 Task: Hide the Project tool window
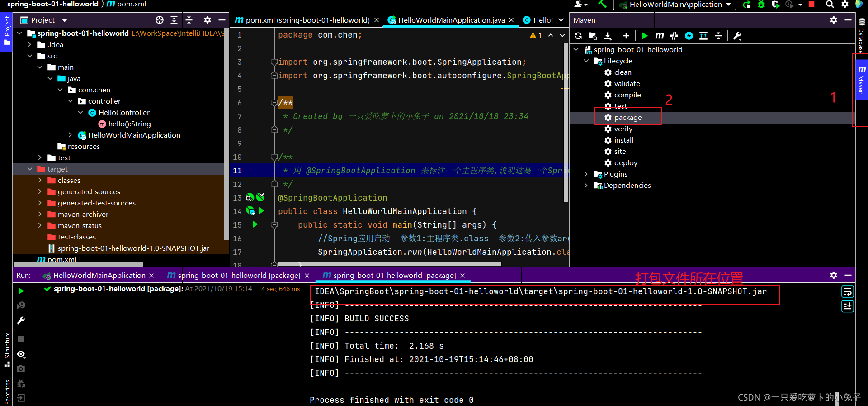click(222, 20)
